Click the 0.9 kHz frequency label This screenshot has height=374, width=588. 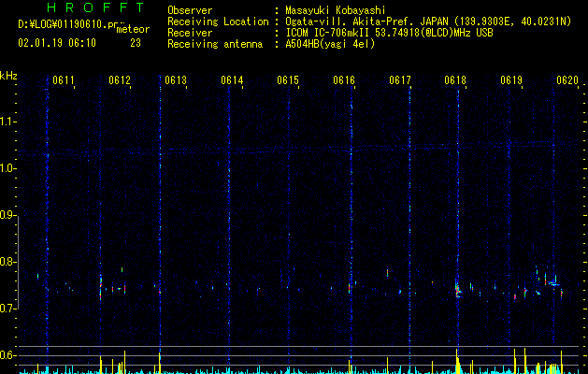coord(7,215)
